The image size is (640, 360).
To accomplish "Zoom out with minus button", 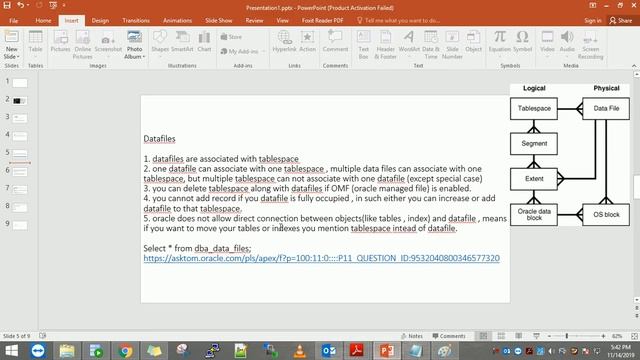I will click(x=549, y=336).
